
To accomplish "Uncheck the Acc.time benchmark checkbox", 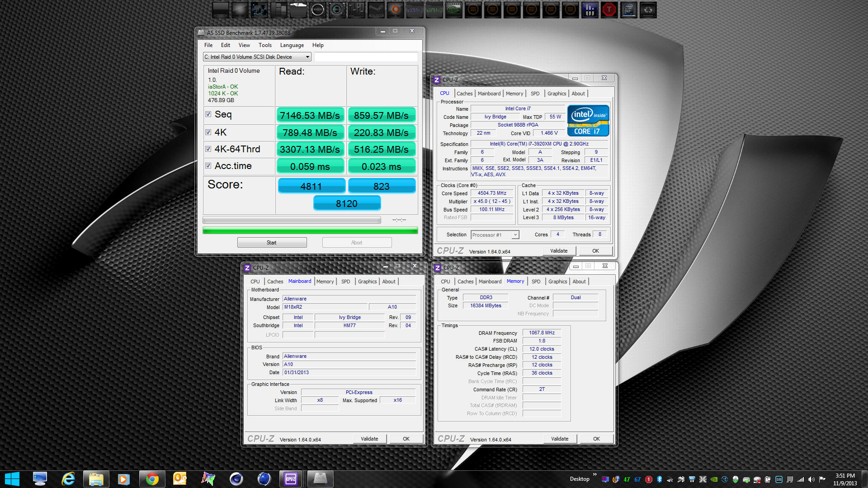I will pos(208,166).
